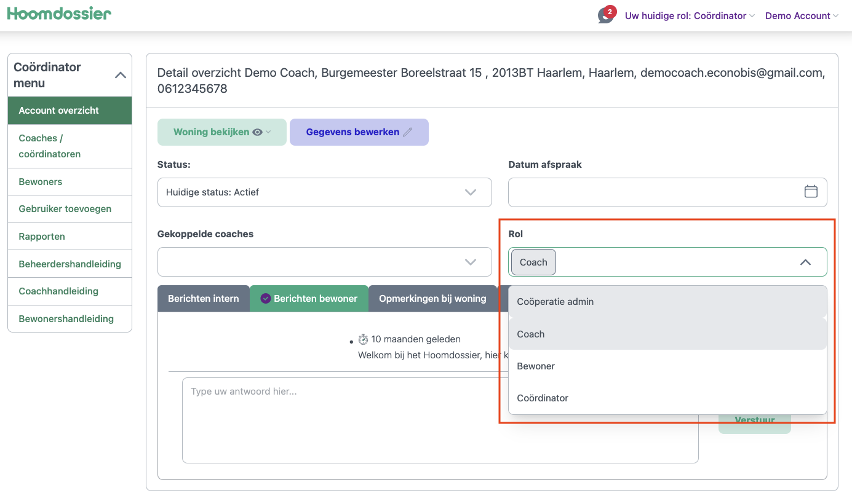The height and width of the screenshot is (504, 852).
Task: Go to Bewoners in the sidebar
Action: (41, 182)
